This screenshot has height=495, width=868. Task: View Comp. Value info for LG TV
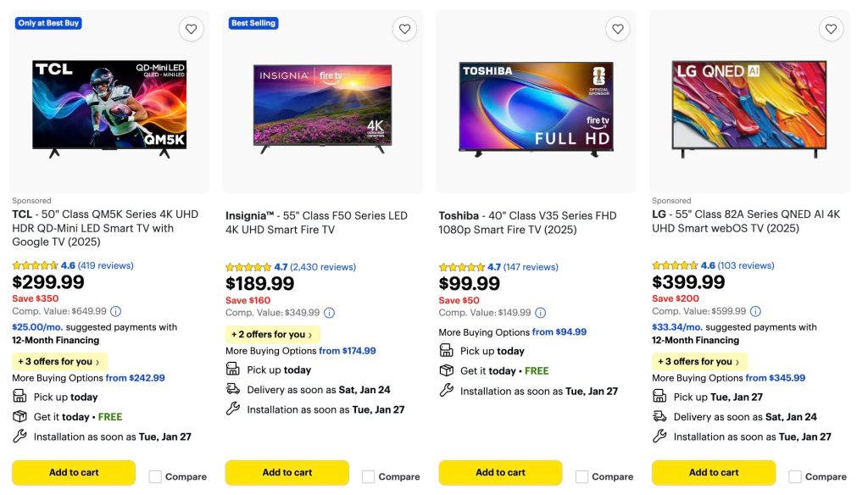(755, 311)
